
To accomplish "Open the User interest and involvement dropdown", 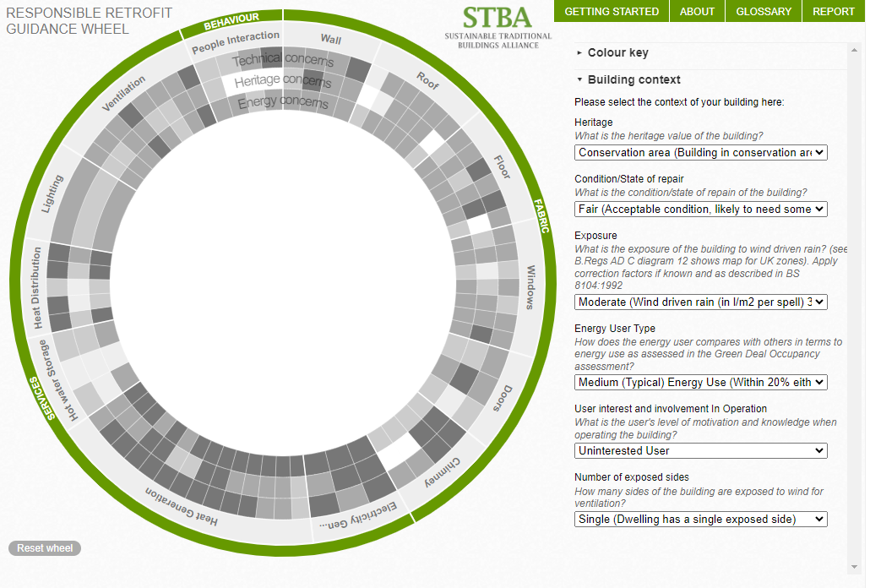I will point(700,451).
